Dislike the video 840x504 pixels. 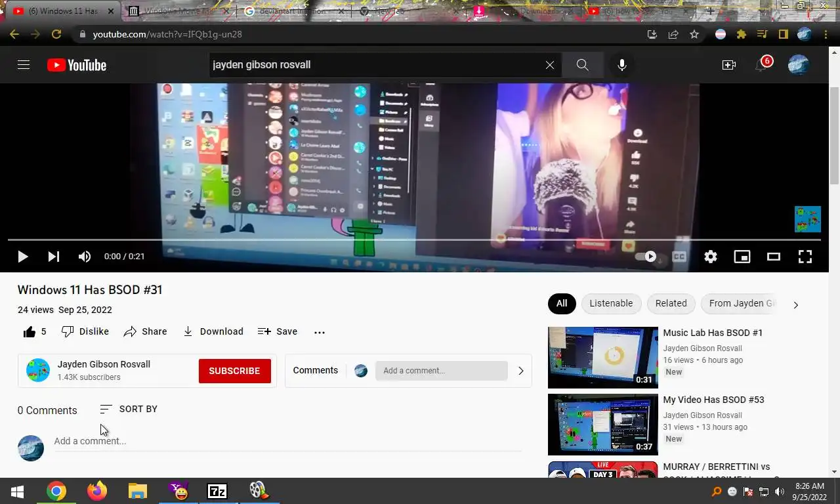(85, 332)
